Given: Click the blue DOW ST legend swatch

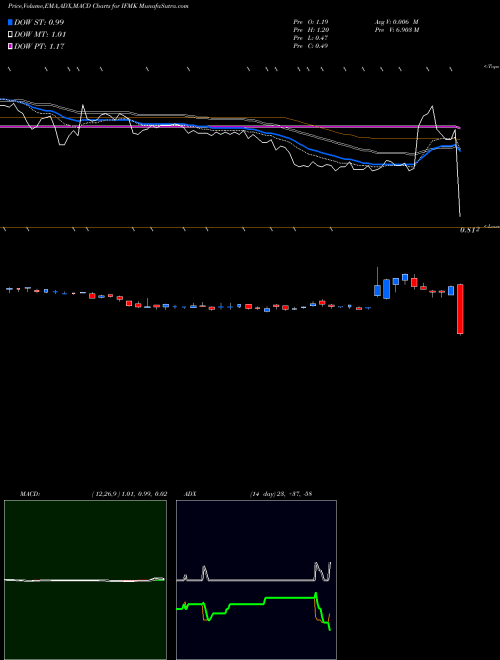Looking at the screenshot, I should (10, 22).
